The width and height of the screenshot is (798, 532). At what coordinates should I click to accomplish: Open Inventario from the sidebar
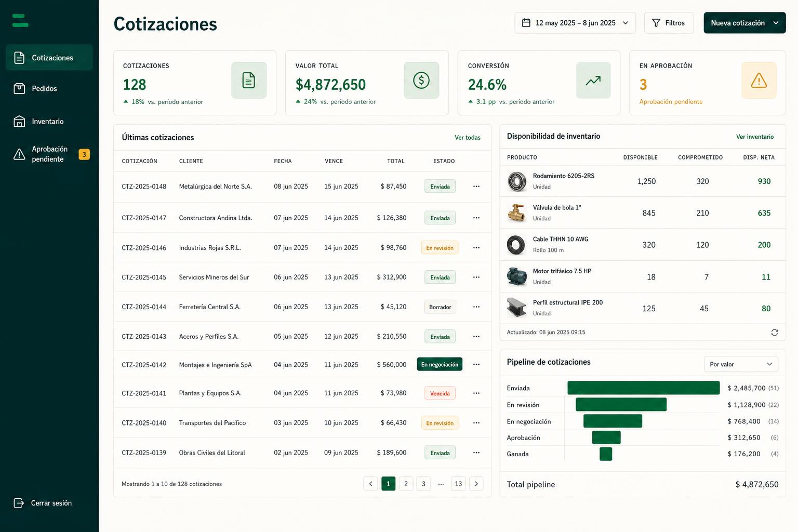coord(49,122)
